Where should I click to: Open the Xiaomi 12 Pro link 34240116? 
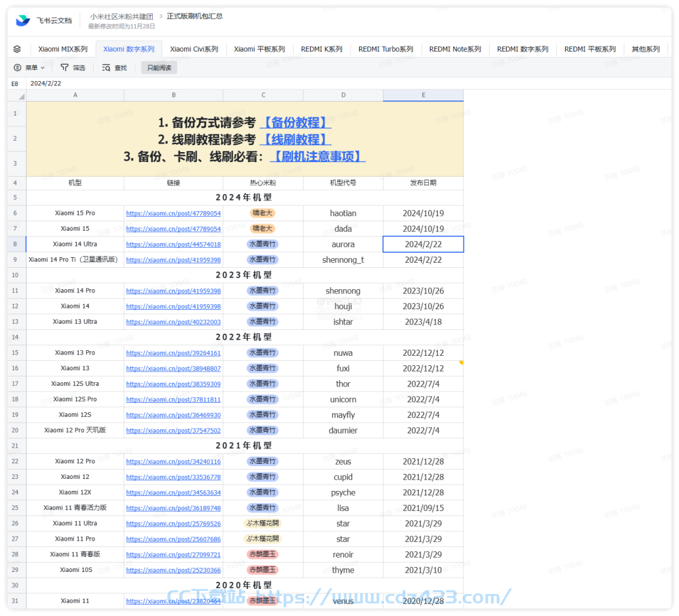coord(174,462)
